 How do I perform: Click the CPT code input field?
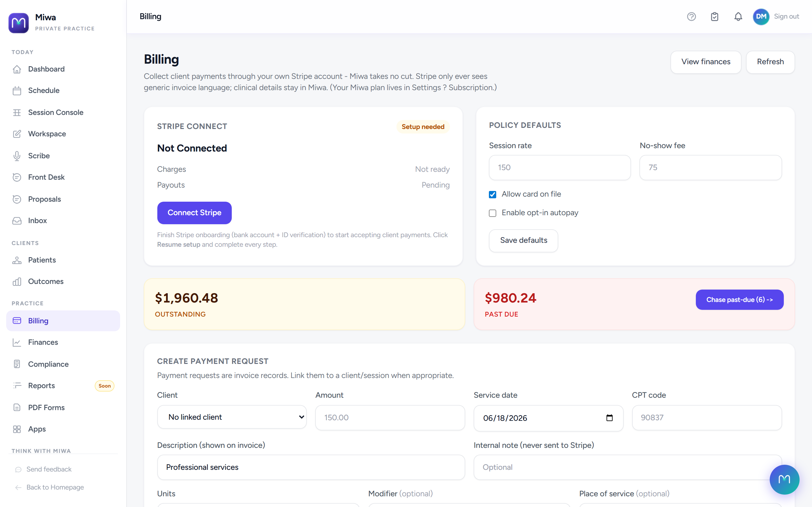pos(707,417)
